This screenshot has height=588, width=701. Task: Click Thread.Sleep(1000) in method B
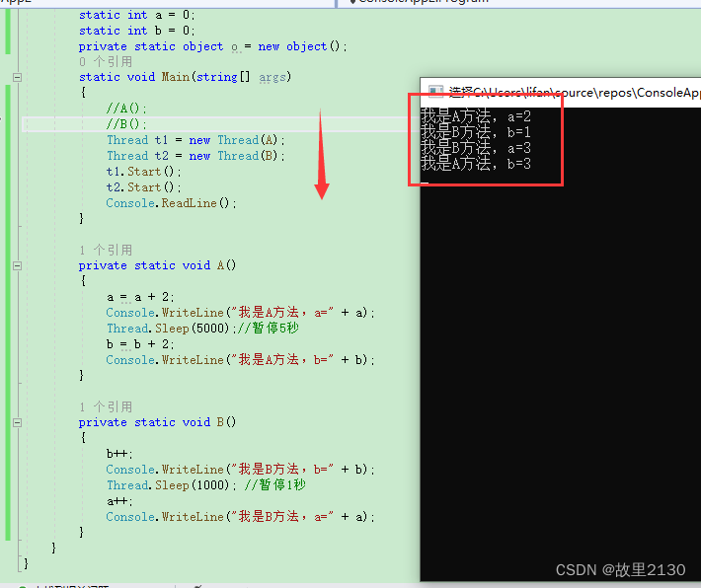point(166,485)
